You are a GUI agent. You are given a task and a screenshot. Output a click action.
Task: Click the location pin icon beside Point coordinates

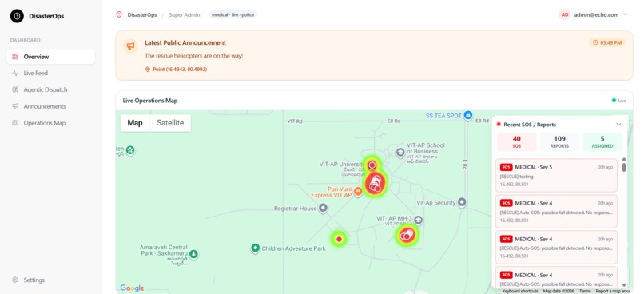pyautogui.click(x=148, y=70)
